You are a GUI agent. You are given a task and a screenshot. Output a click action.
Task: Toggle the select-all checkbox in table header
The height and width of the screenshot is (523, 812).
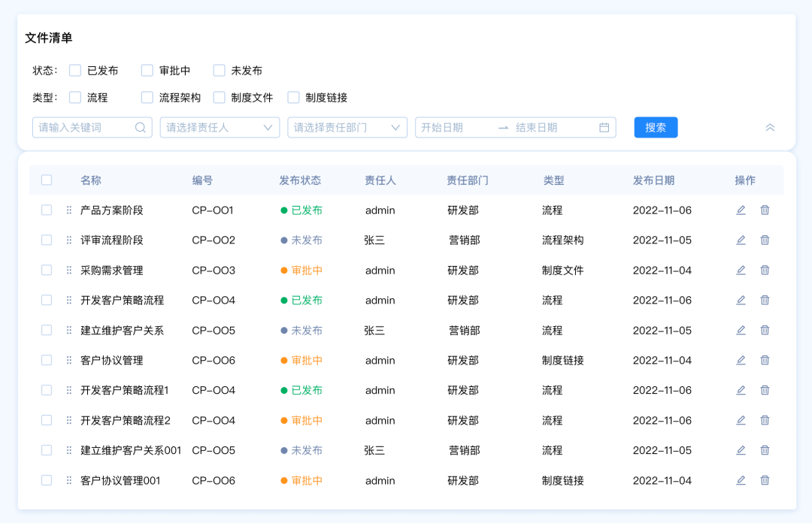pyautogui.click(x=47, y=180)
